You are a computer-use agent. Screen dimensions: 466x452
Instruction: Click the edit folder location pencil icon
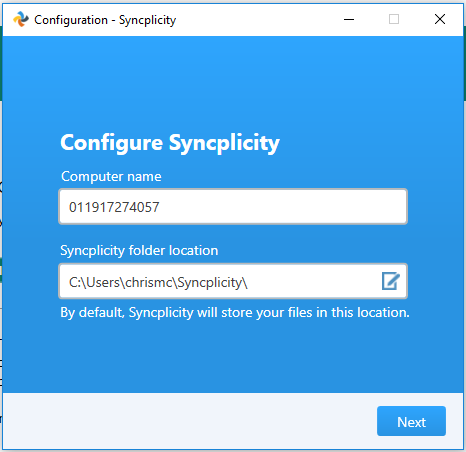click(x=390, y=281)
